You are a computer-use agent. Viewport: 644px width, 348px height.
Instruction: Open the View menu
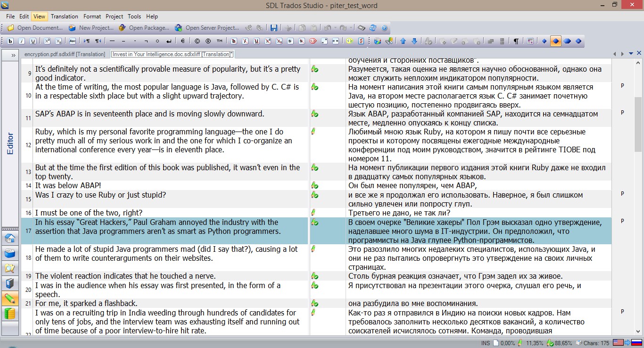click(40, 16)
